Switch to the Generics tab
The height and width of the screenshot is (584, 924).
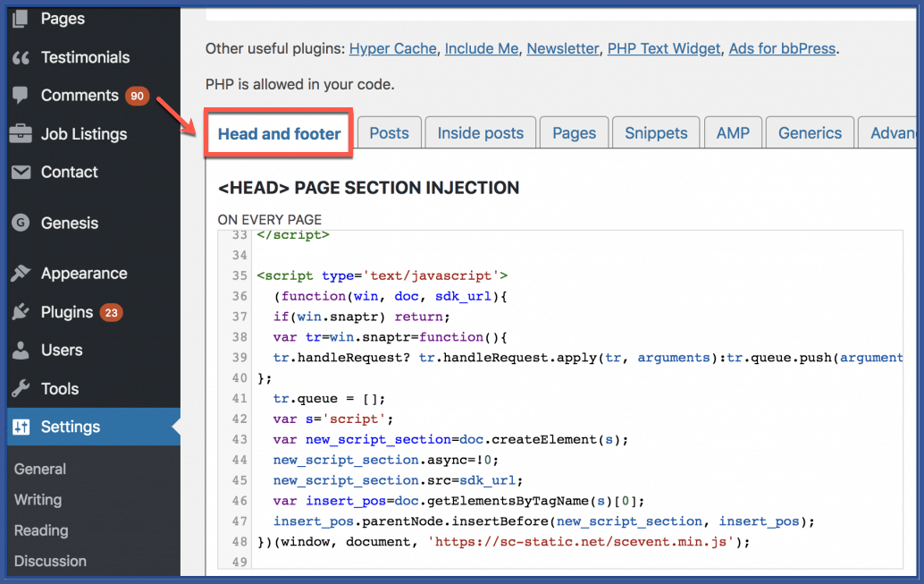click(810, 132)
